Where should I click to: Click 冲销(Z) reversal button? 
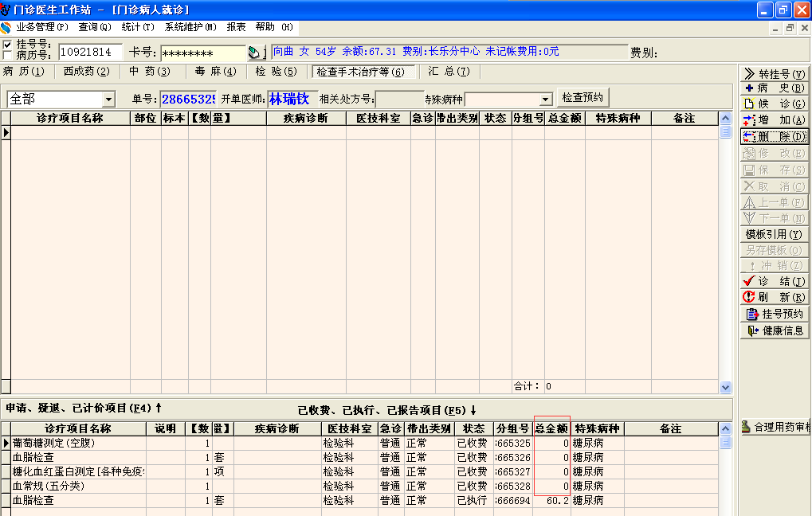775,265
